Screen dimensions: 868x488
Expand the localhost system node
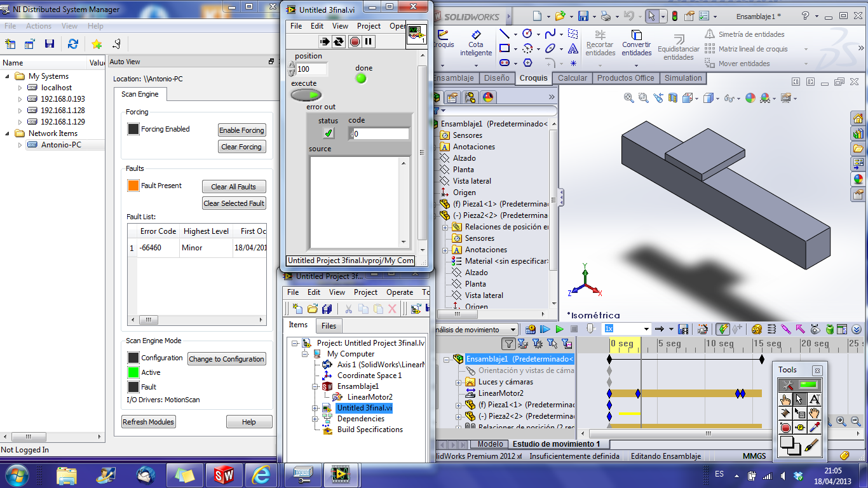[20, 88]
